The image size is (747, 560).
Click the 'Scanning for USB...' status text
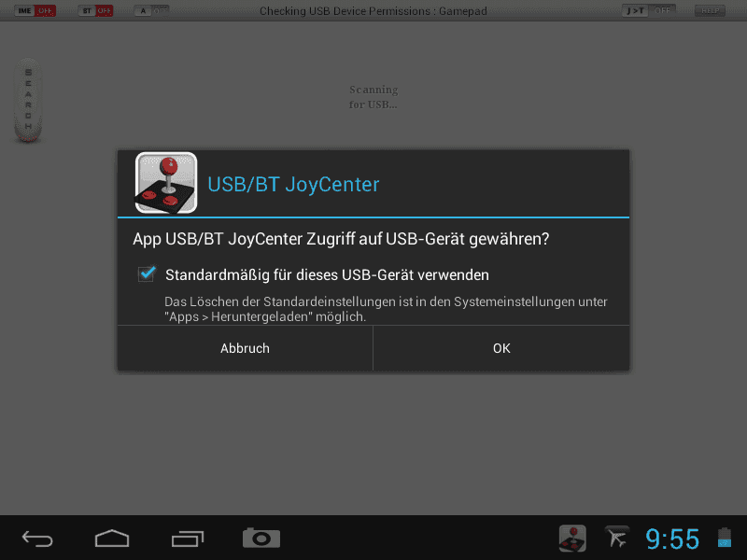click(x=373, y=97)
